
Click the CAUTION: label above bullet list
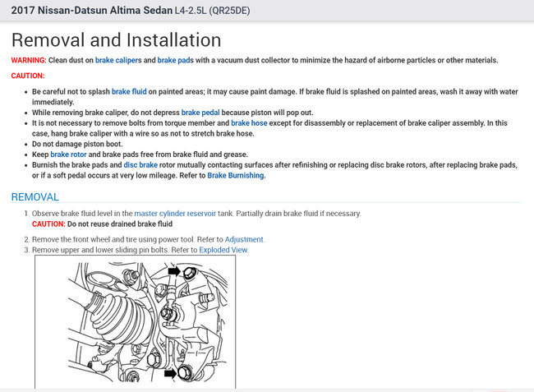(28, 76)
